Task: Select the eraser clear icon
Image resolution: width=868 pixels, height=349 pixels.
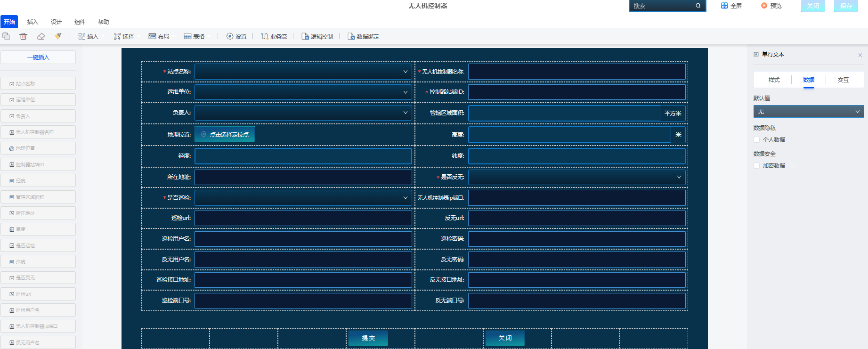Action: 41,36
